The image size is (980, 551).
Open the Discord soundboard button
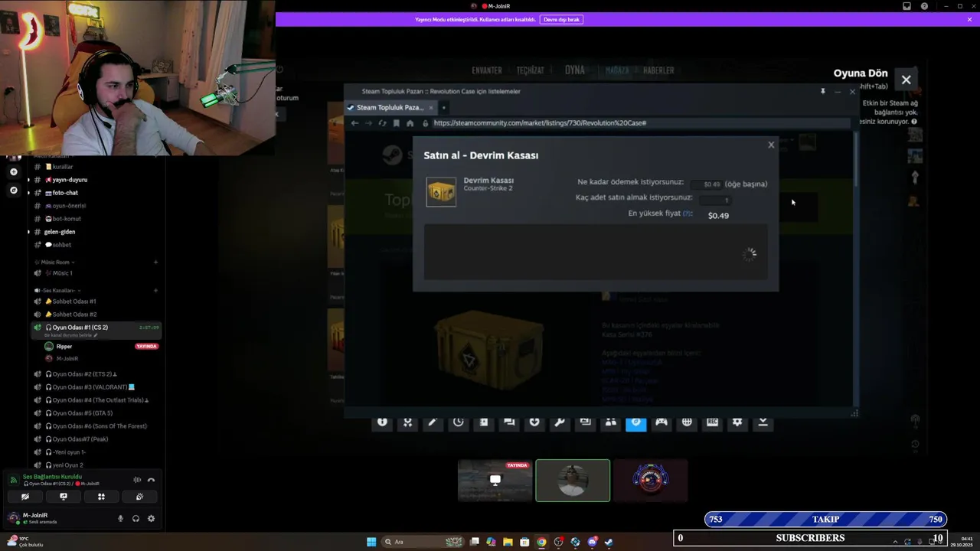[139, 497]
